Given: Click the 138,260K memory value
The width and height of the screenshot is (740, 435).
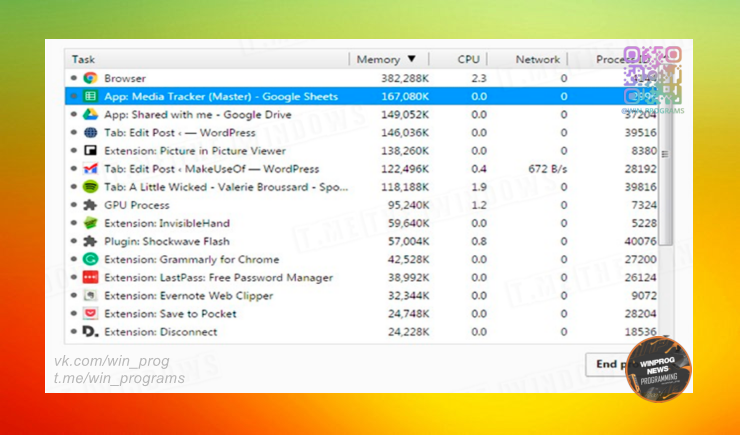Looking at the screenshot, I should [x=405, y=151].
